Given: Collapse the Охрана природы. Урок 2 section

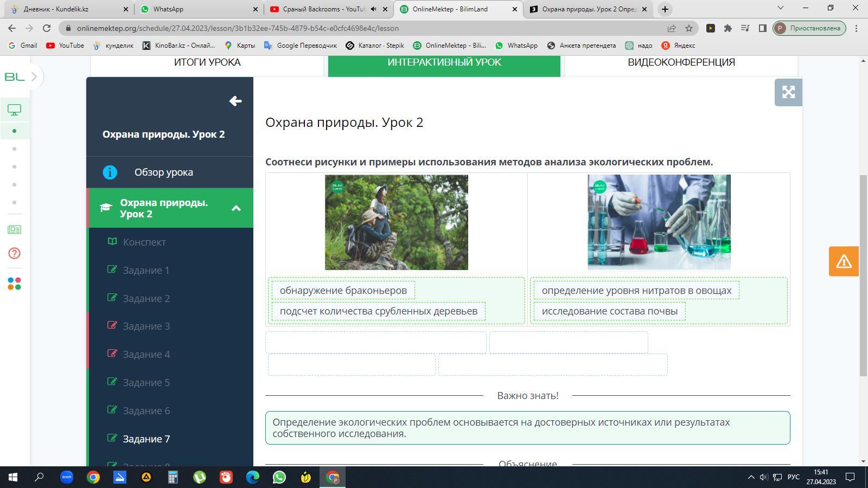Looking at the screenshot, I should (236, 208).
